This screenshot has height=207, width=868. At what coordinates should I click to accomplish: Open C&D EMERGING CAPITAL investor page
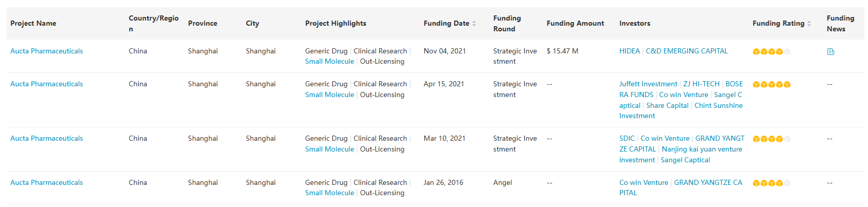[686, 51]
